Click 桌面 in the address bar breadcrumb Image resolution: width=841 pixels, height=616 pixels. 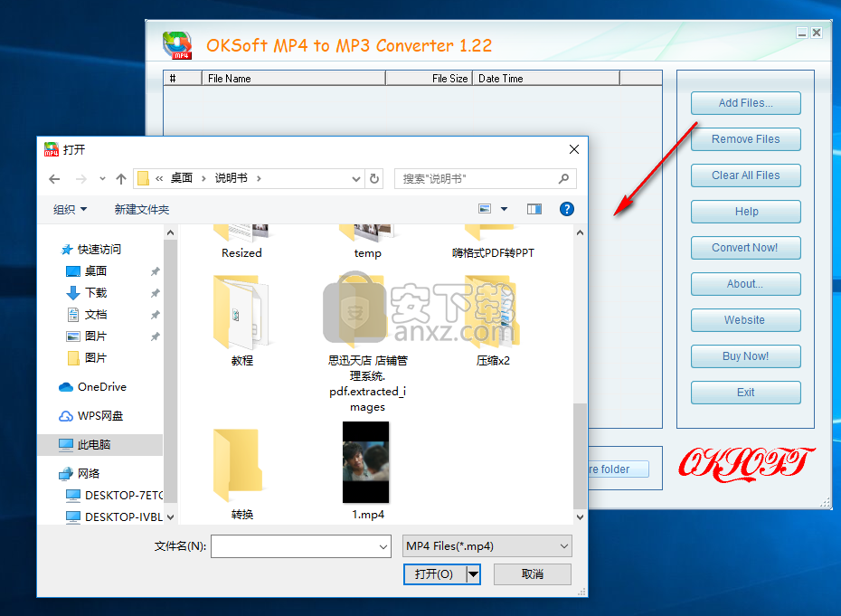click(181, 178)
